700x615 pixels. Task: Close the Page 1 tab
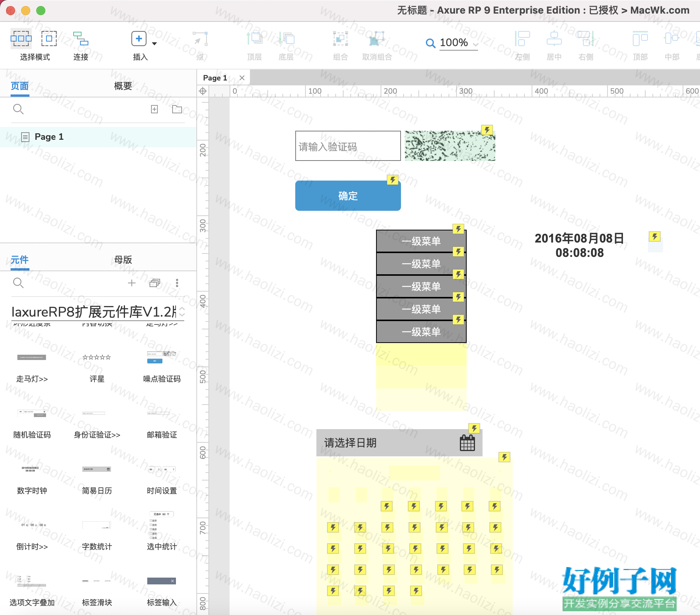pos(242,78)
